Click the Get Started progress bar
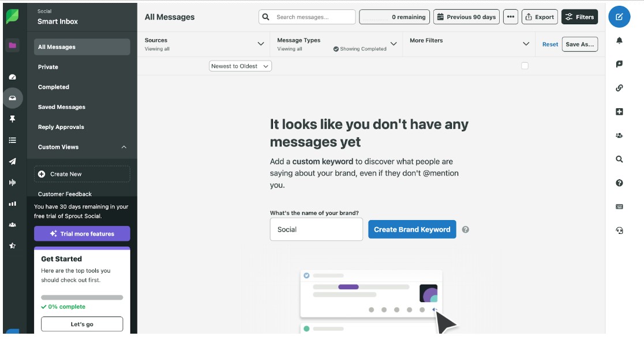Screen dimensions: 644x340 82,297
